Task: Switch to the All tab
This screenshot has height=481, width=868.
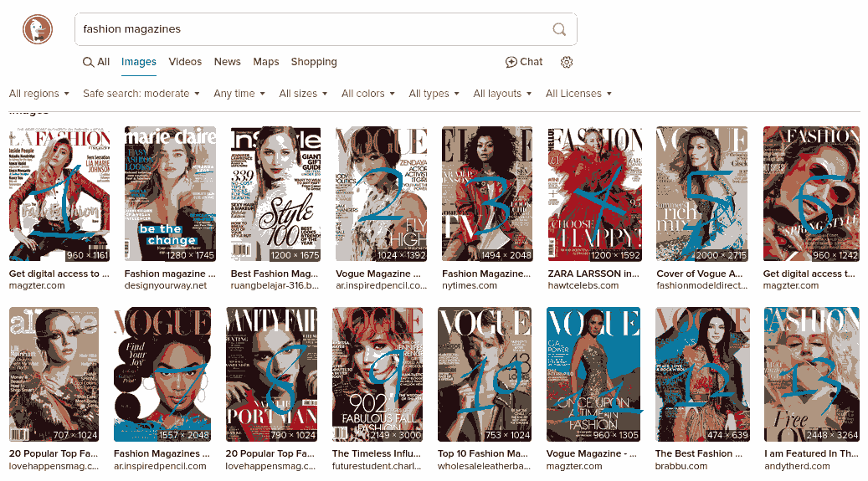Action: (95, 62)
